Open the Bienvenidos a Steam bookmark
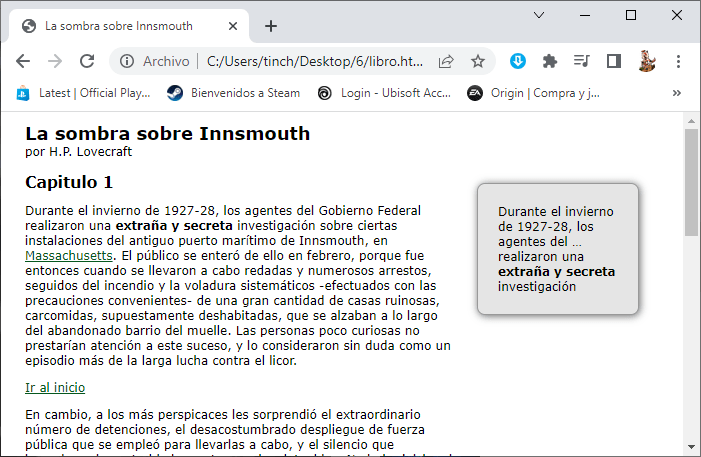This screenshot has width=701, height=457. [x=234, y=93]
